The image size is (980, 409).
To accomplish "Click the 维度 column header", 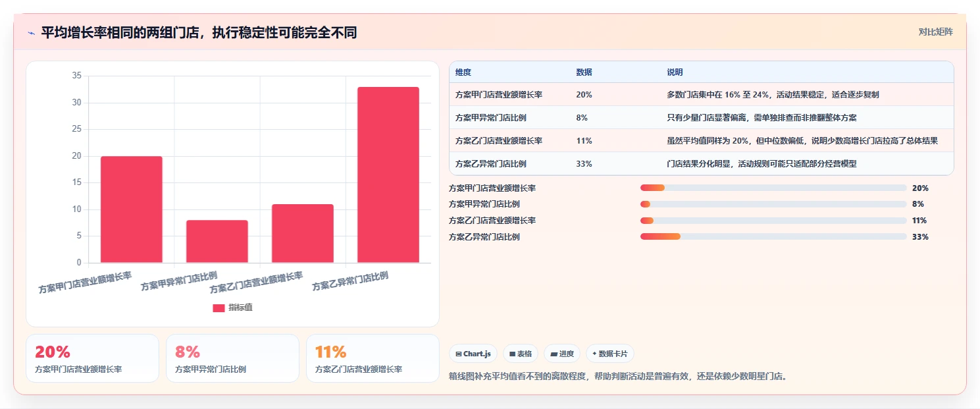I will [463, 72].
